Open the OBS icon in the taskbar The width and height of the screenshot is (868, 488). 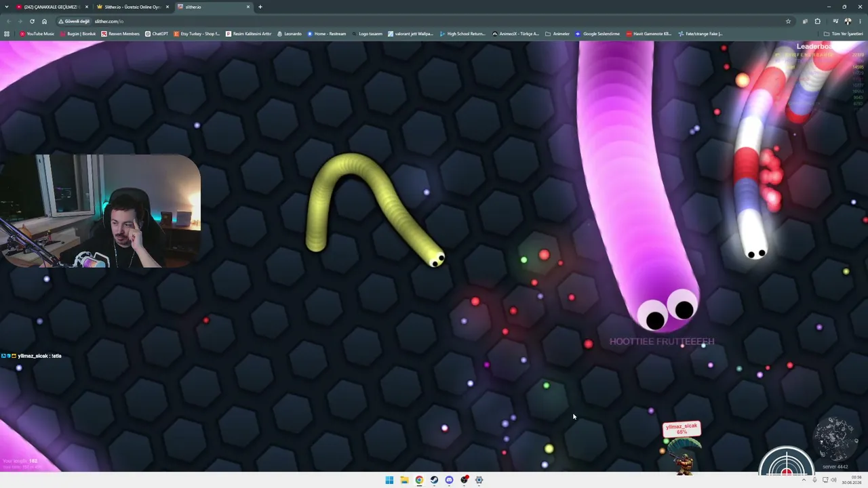[464, 480]
